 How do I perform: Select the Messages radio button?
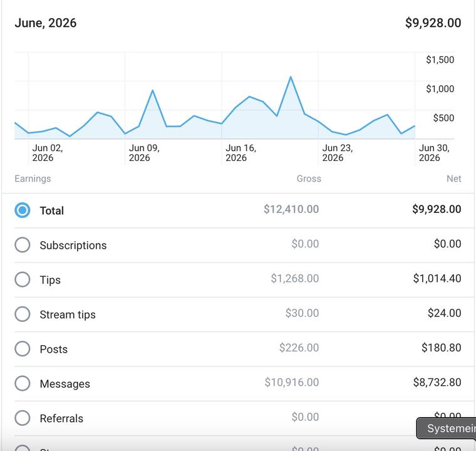(x=23, y=383)
